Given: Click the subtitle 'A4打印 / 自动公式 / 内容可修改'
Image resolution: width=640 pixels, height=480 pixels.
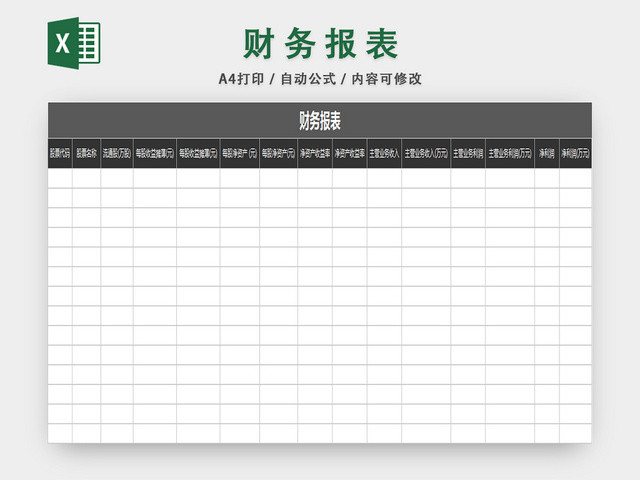Looking at the screenshot, I should click(x=320, y=79).
